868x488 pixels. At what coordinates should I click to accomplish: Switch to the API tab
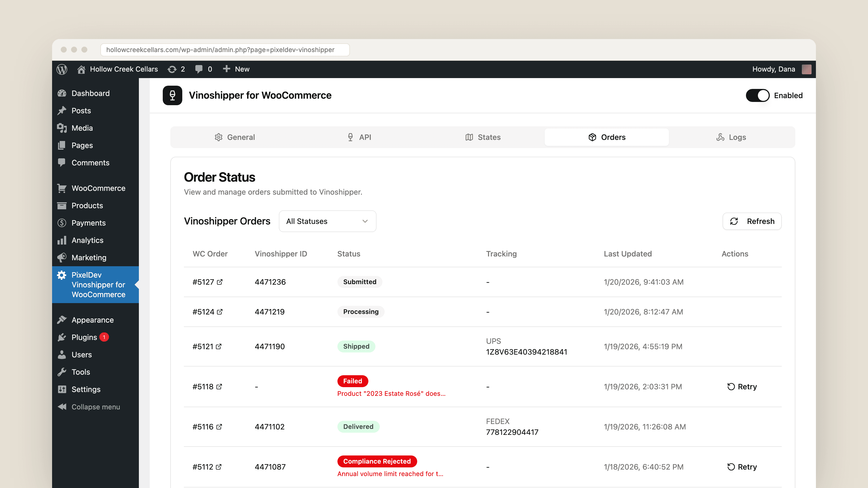pos(359,137)
